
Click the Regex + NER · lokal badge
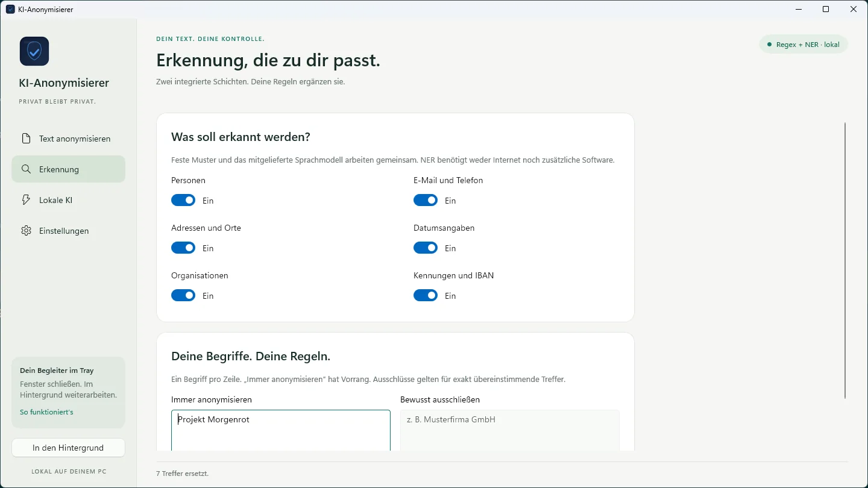pos(804,45)
